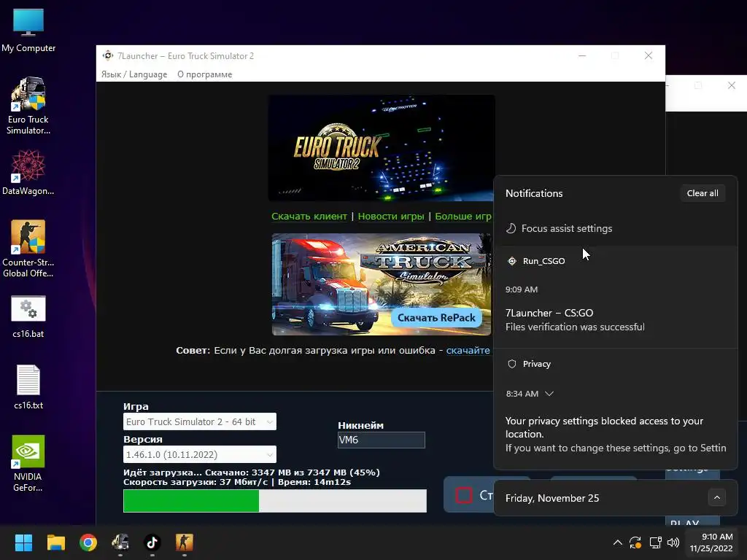747x560 pixels.
Task: Open NVIDIA GeForce desktop shortcut
Action: click(x=28, y=463)
